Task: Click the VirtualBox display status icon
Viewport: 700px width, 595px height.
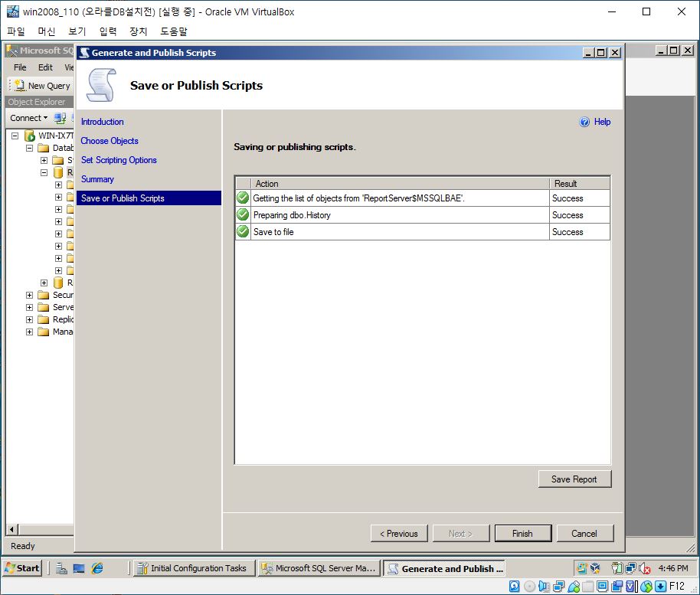Action: 602,586
